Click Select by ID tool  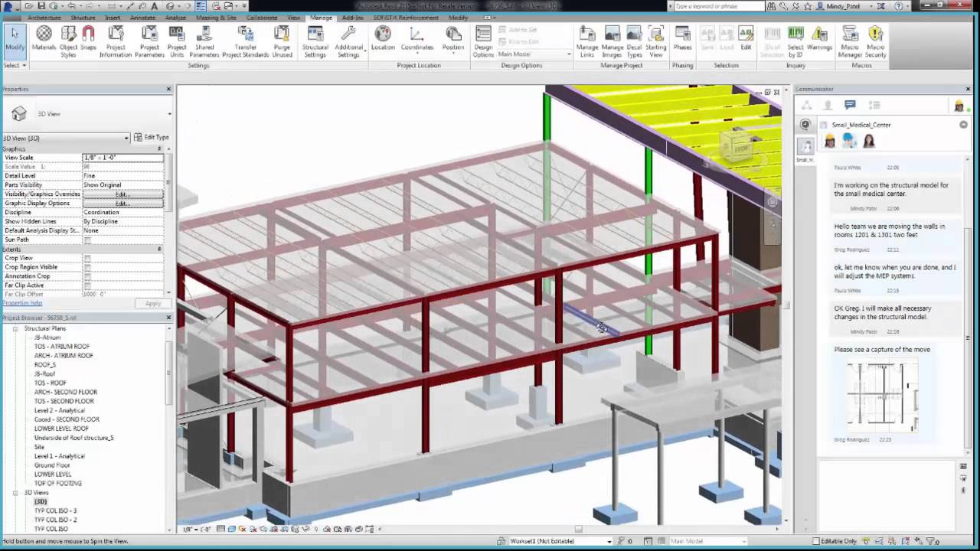click(x=795, y=41)
